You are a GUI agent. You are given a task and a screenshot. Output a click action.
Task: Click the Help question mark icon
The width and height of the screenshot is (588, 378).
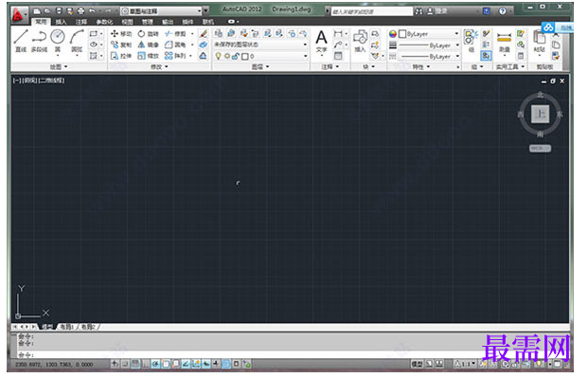click(503, 10)
